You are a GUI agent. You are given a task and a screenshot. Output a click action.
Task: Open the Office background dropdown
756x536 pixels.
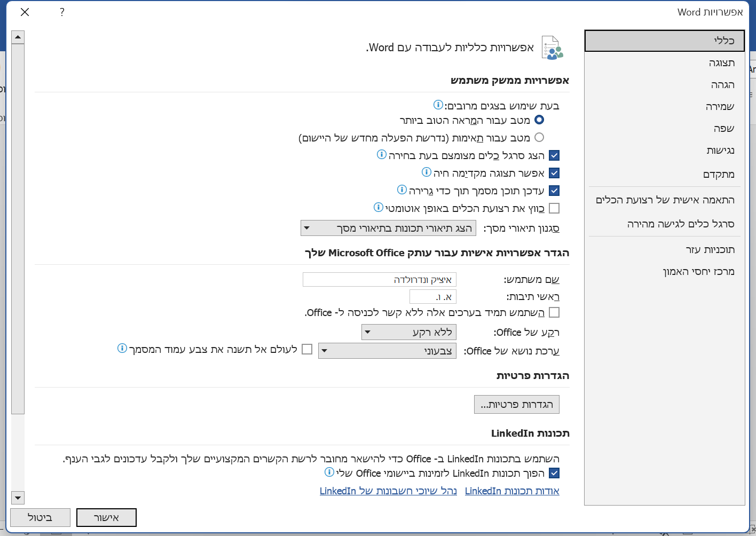409,332
